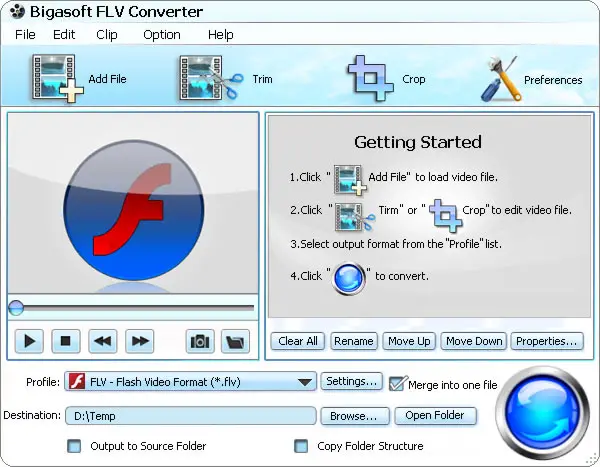Open the File menu
Screen dimensions: 600x467
click(x=25, y=34)
